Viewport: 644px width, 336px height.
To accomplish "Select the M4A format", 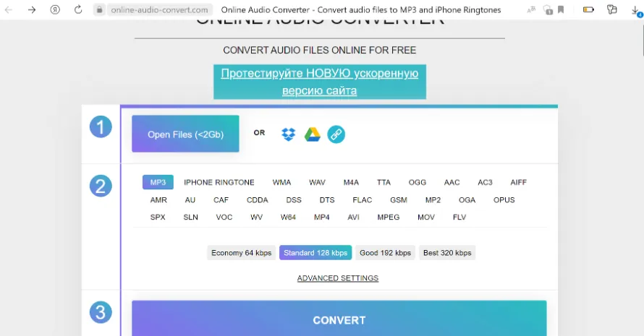I will 351,182.
